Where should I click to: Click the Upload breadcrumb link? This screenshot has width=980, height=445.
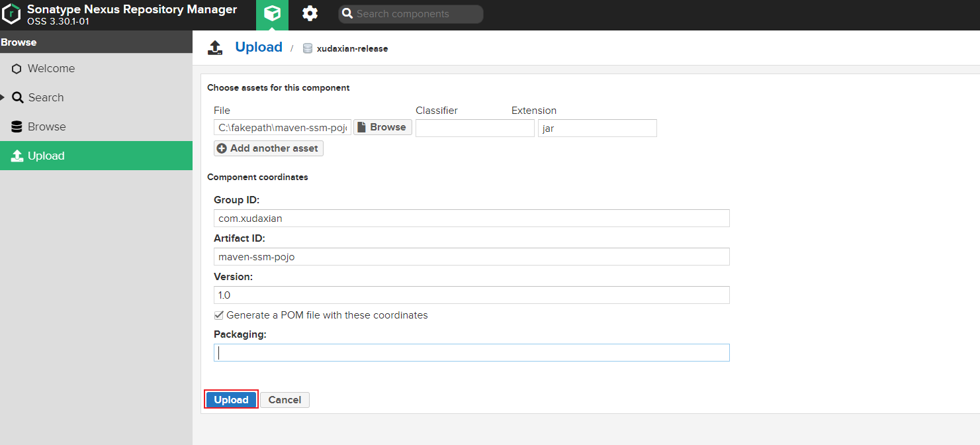click(259, 48)
